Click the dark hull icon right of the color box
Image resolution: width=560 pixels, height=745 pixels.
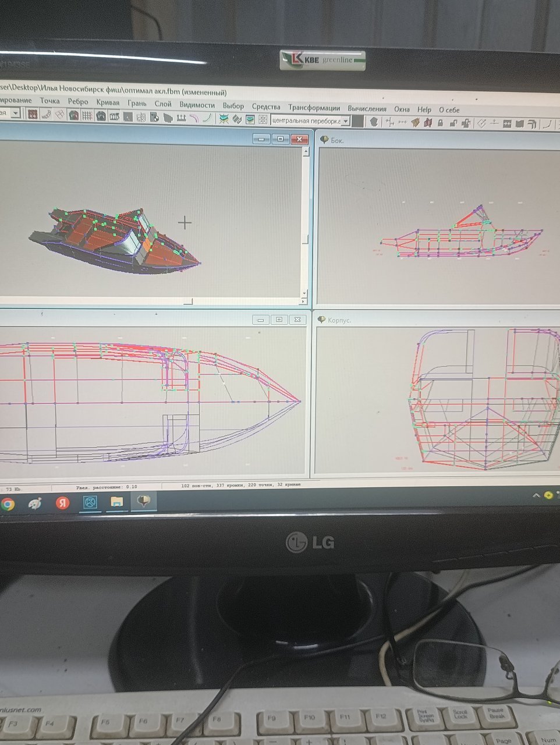click(374, 122)
